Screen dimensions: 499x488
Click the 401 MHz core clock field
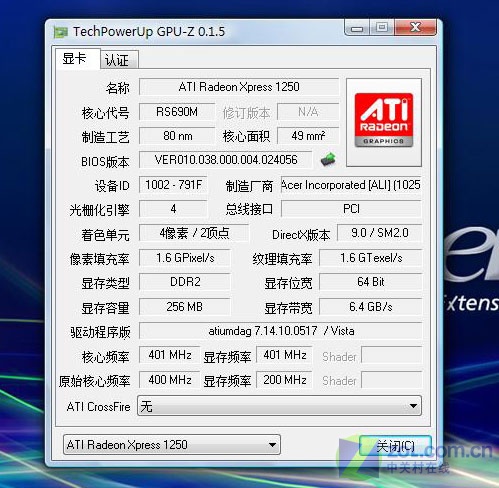(x=170, y=355)
